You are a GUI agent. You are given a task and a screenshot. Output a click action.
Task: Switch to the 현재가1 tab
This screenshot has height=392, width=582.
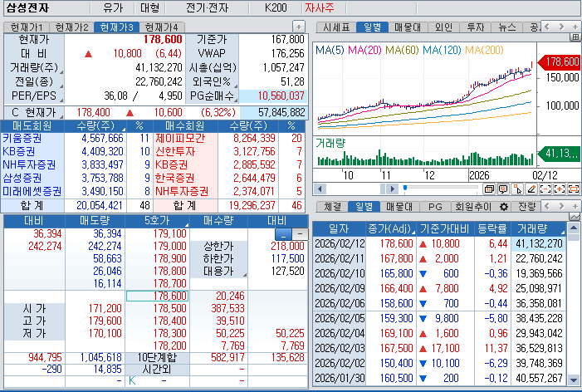pyautogui.click(x=26, y=27)
